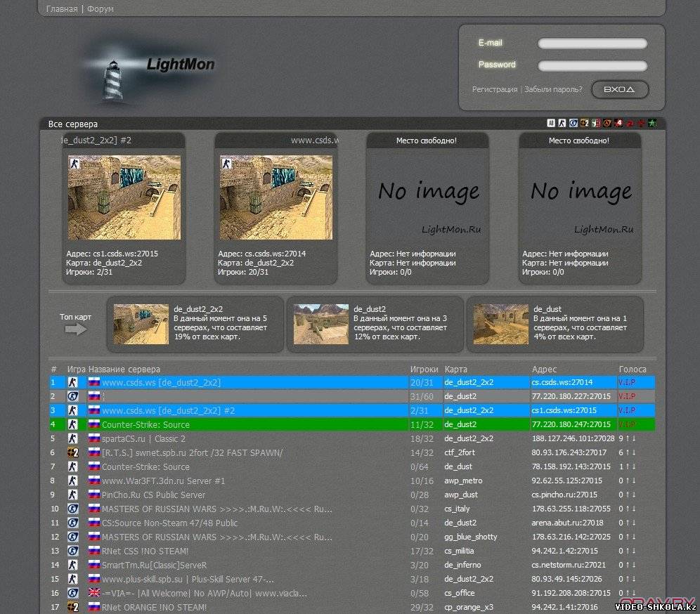
Task: Click CSS game icon in RNet CSS row
Action: point(73,551)
